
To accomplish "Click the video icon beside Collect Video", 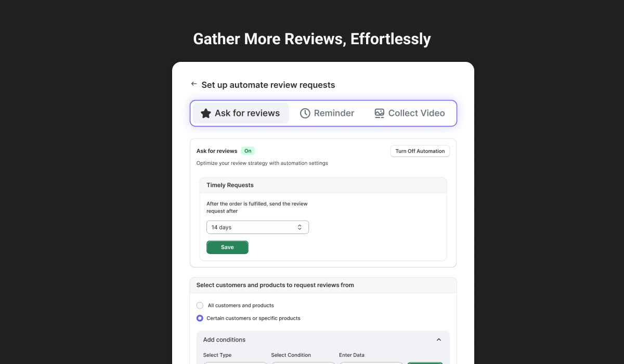I will tap(380, 113).
